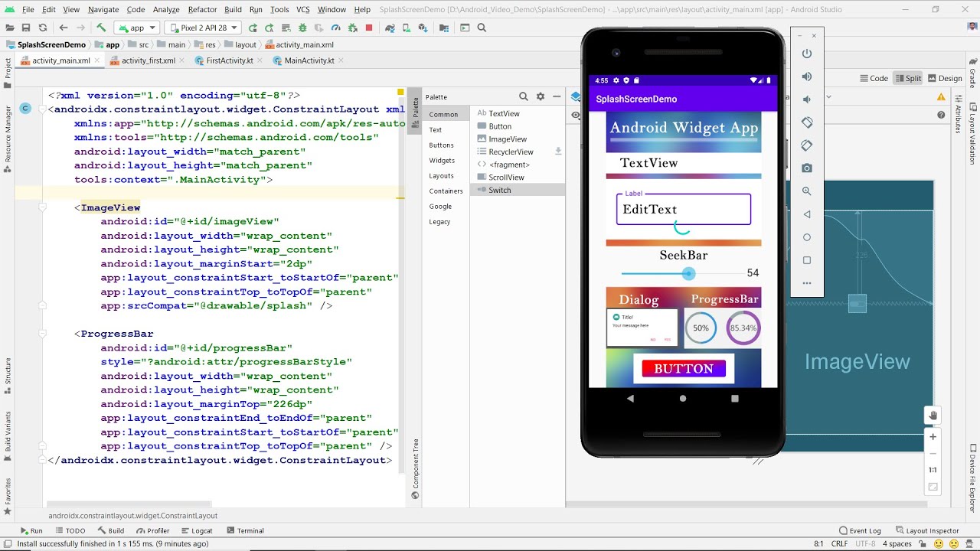Open the Refactor menu

click(x=202, y=9)
